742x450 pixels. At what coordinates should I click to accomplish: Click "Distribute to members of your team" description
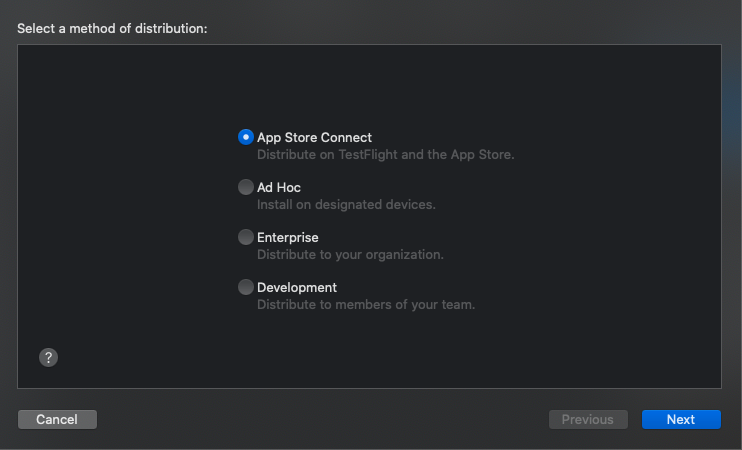(x=366, y=305)
